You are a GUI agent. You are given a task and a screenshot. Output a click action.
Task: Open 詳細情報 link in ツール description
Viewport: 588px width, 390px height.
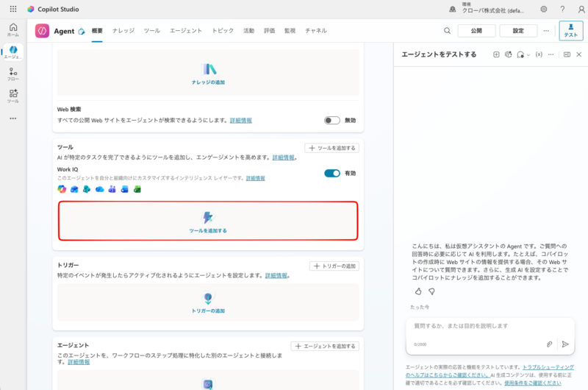pyautogui.click(x=283, y=157)
